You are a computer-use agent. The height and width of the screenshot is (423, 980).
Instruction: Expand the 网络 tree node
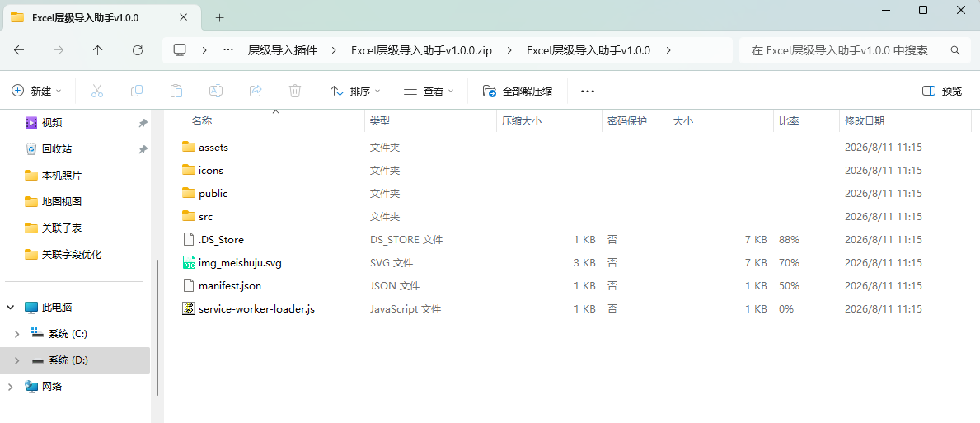(11, 387)
